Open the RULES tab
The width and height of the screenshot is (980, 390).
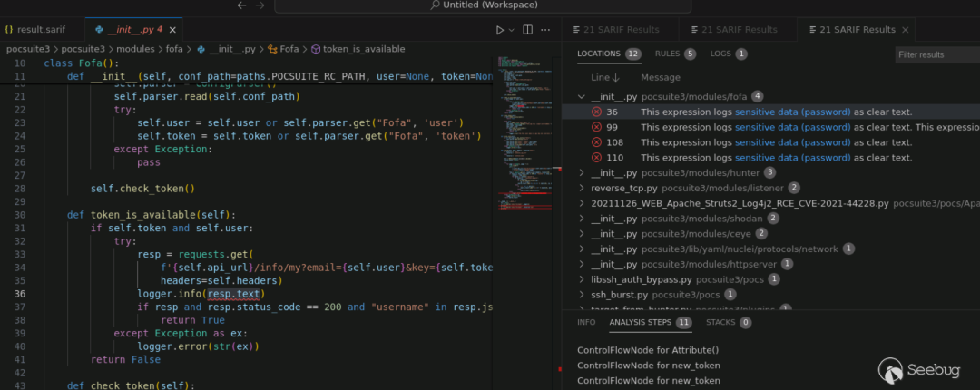click(x=676, y=54)
